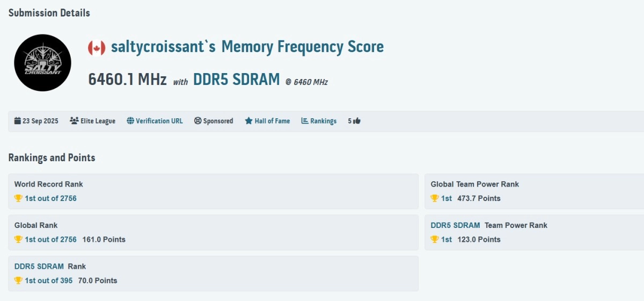Click the people icon beside Elite League
This screenshot has width=644, height=301.
74,121
